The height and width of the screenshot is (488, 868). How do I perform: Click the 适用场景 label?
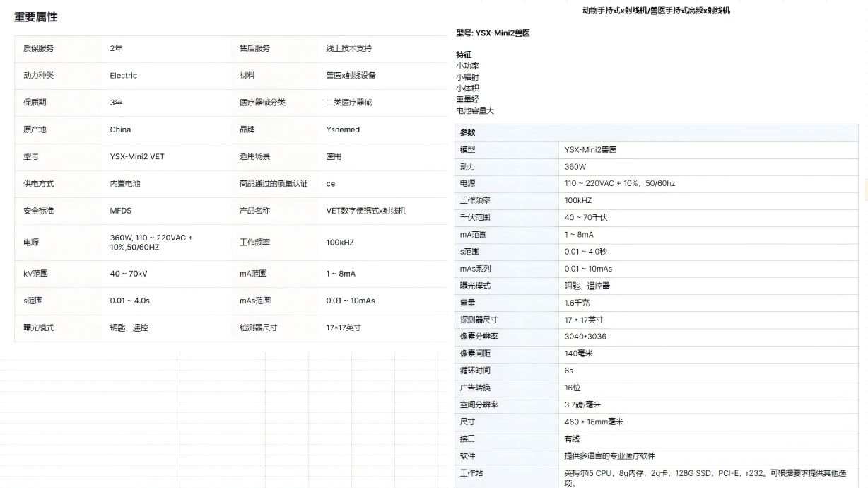[x=254, y=156]
